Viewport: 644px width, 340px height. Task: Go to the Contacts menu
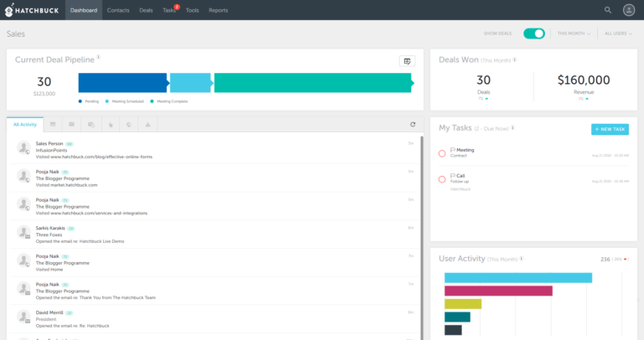point(117,10)
